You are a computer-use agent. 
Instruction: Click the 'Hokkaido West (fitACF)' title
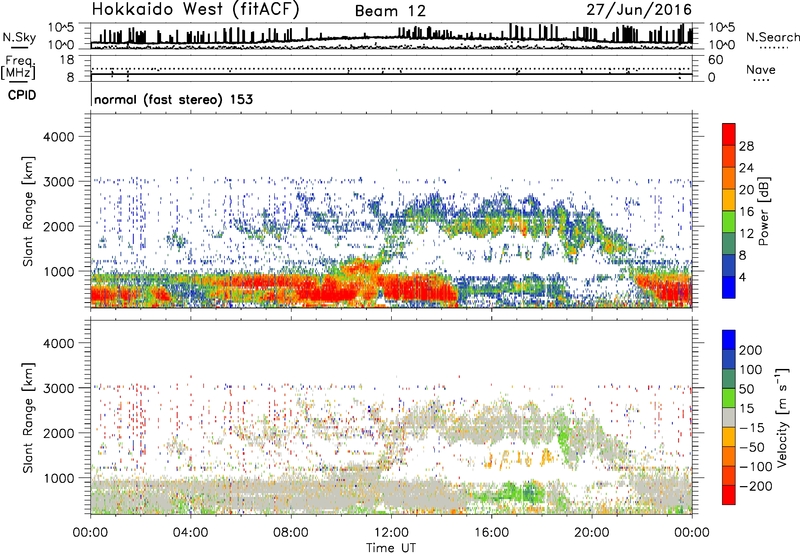pos(195,9)
